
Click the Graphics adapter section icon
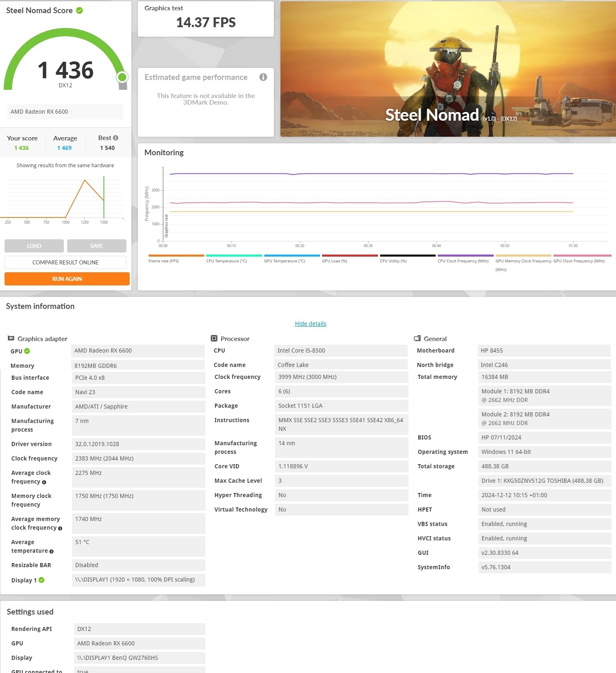[x=11, y=339]
